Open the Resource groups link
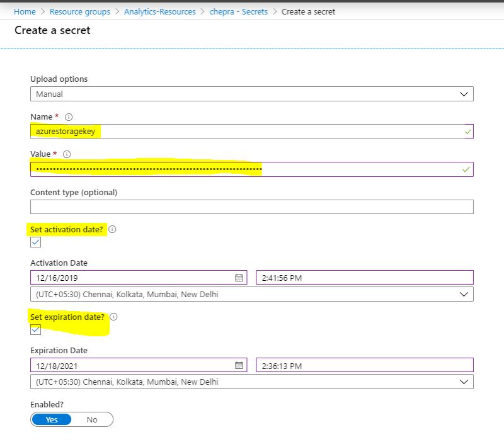The height and width of the screenshot is (442, 504). [79, 11]
